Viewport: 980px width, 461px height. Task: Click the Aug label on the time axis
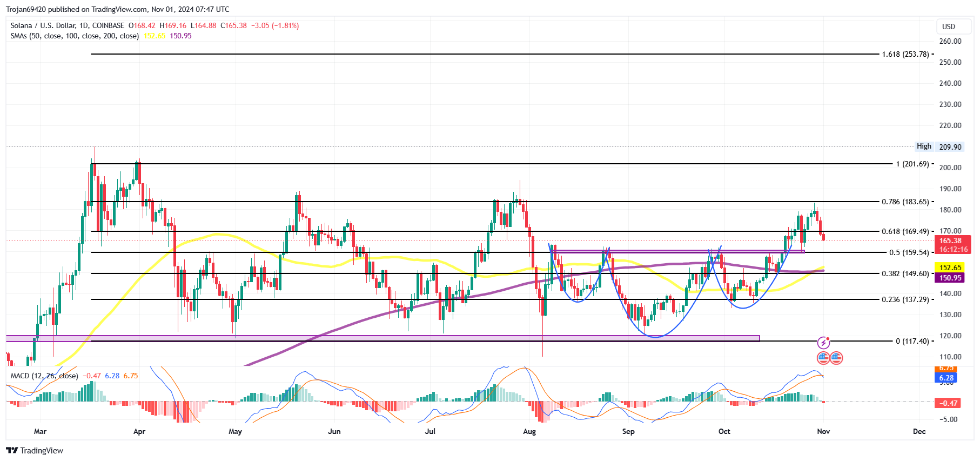tap(529, 431)
